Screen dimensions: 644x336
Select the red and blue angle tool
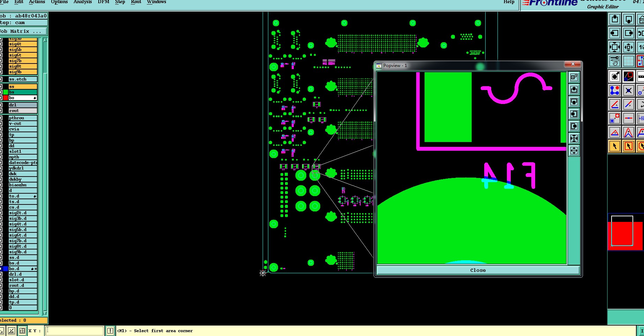[x=615, y=104]
